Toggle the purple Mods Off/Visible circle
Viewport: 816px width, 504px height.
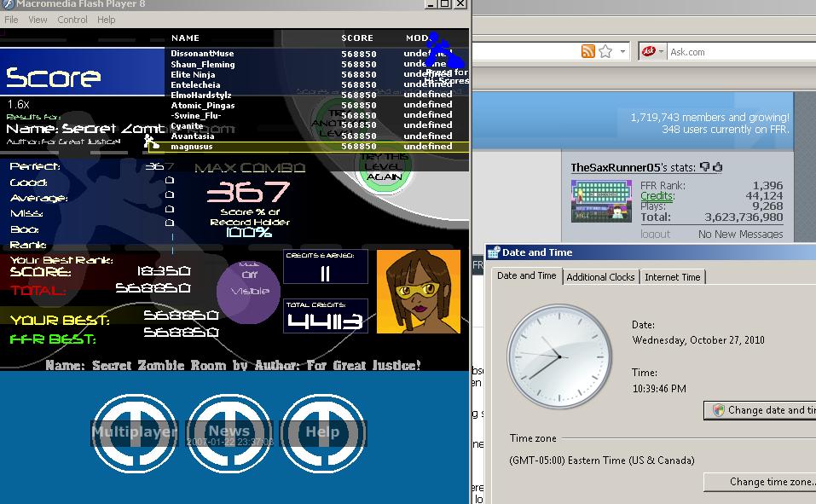pos(248,293)
